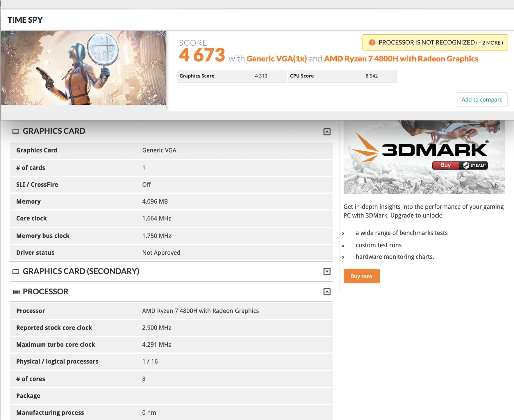Image resolution: width=514 pixels, height=420 pixels.
Task: Click the 2,900 MHz stock core clock value
Action: [x=156, y=328]
